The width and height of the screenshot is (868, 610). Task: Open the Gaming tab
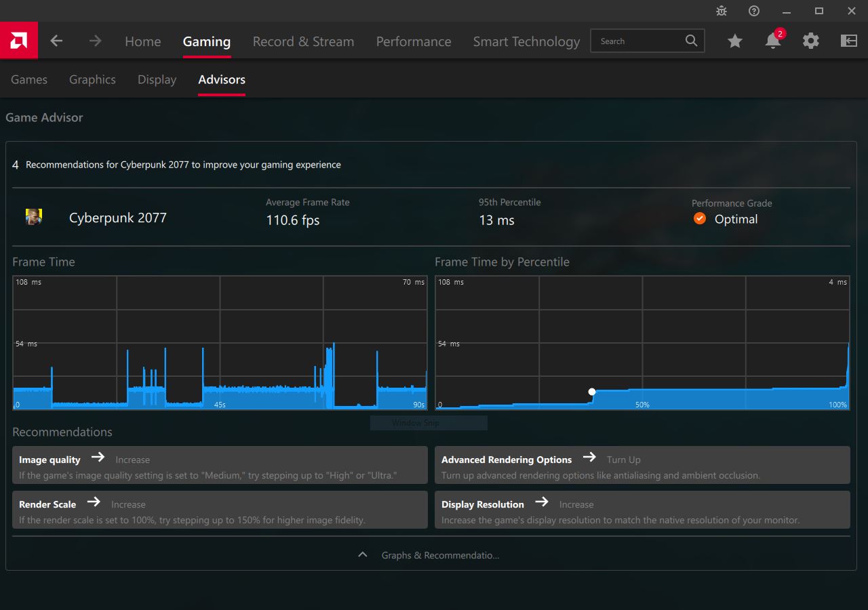207,41
